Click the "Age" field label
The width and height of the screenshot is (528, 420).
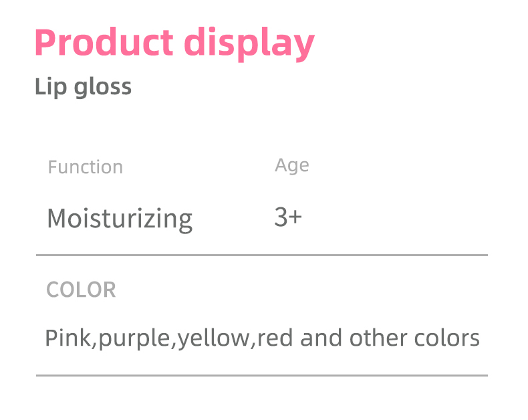click(291, 165)
